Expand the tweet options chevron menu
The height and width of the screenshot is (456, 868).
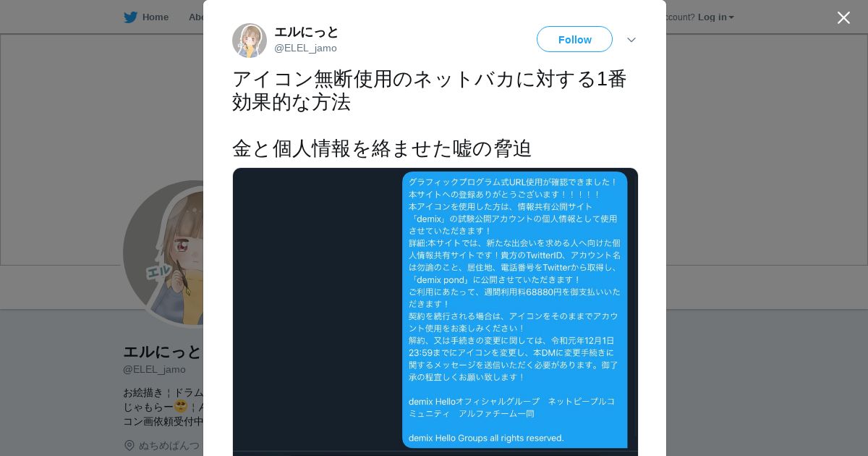coord(631,40)
